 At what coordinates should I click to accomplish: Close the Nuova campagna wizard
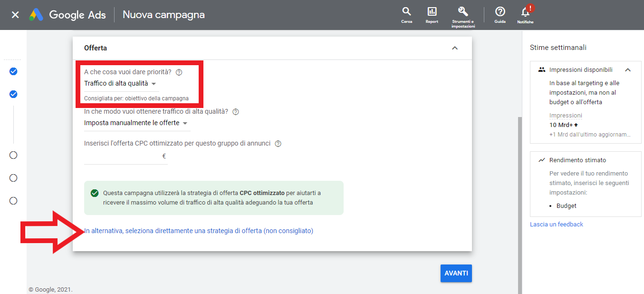[x=15, y=15]
